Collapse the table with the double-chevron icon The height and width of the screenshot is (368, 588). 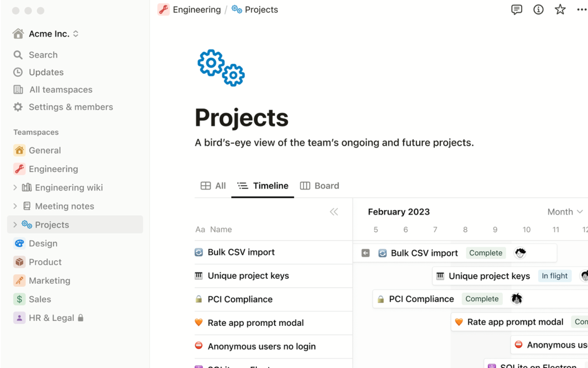tap(334, 212)
